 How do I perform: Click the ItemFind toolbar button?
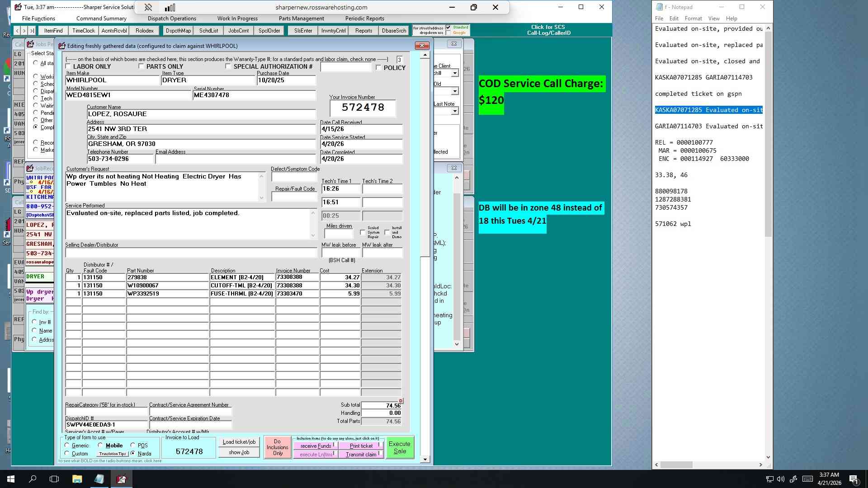(53, 31)
